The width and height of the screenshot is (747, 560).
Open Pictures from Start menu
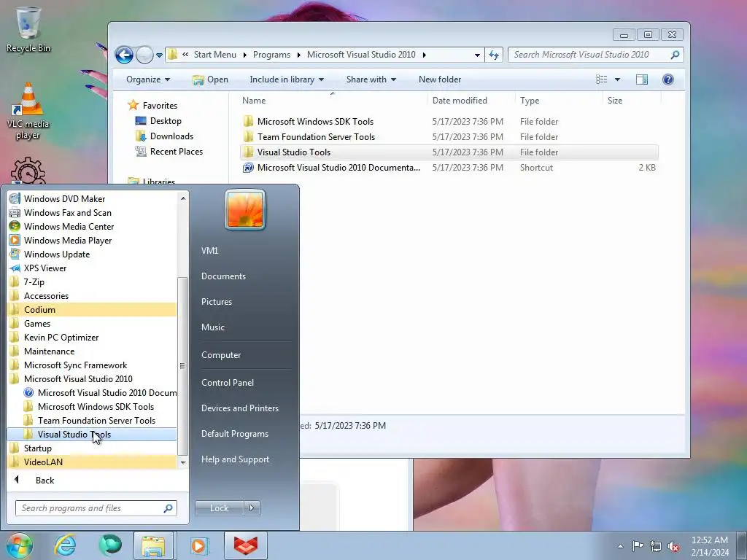click(x=216, y=301)
